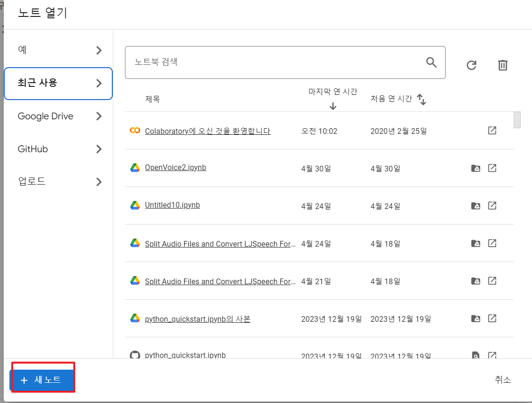Focus the 노트북 검색 search field
532x403 pixels.
coord(285,62)
